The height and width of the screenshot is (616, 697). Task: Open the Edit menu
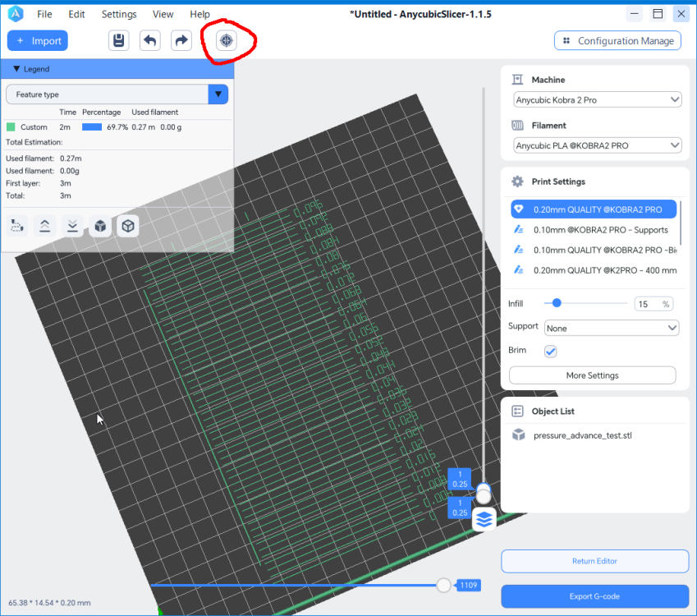[x=76, y=14]
